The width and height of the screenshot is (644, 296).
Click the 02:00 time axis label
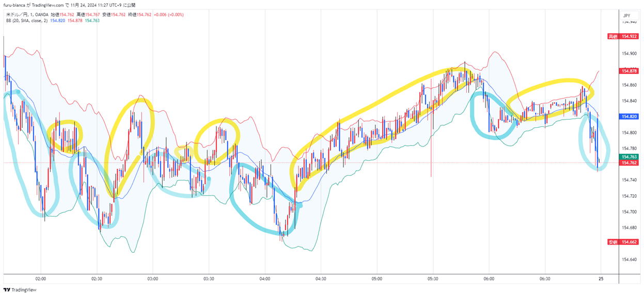(41, 278)
